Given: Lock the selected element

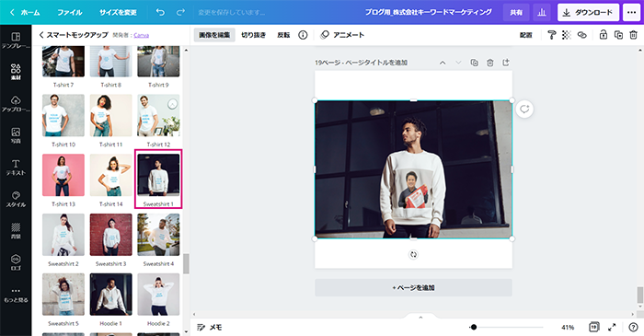Looking at the screenshot, I should 603,35.
